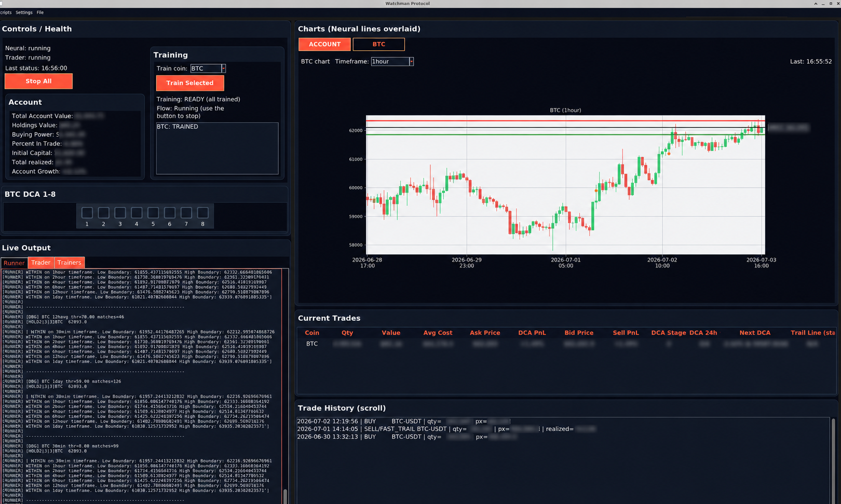Image resolution: width=841 pixels, height=504 pixels.
Task: Click the Total Account Value label
Action: click(x=42, y=116)
